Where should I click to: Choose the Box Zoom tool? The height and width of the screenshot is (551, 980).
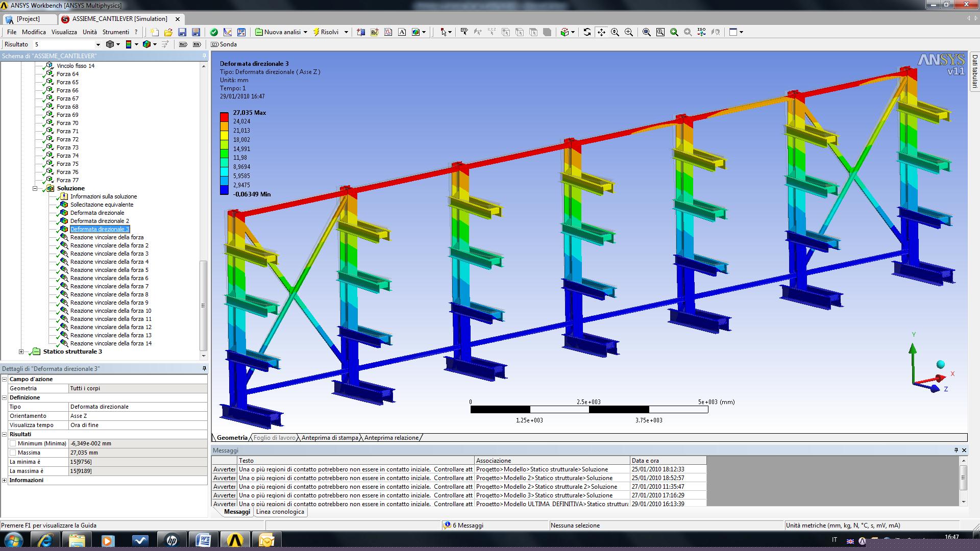click(629, 32)
